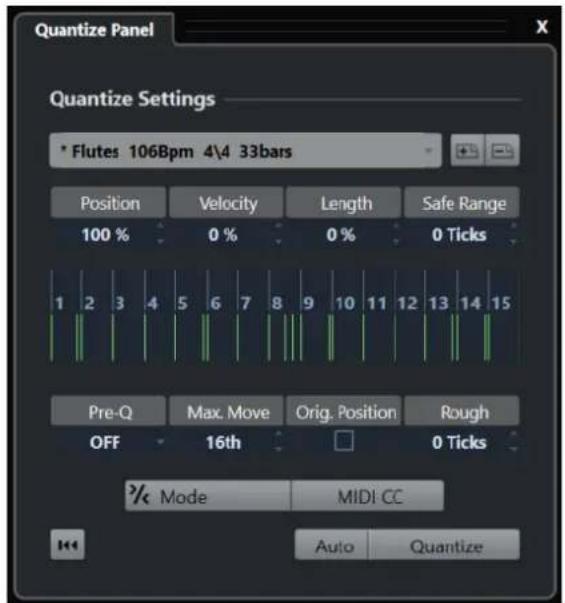Click the Quantize Settings heading
Viewport: 565px width, 603px height.
click(x=132, y=99)
